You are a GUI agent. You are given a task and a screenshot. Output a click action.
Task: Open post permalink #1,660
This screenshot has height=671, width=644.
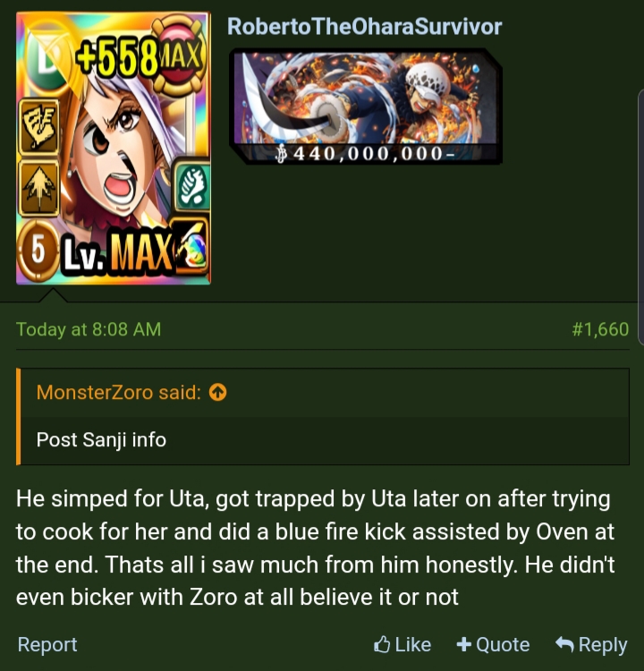[x=600, y=329]
